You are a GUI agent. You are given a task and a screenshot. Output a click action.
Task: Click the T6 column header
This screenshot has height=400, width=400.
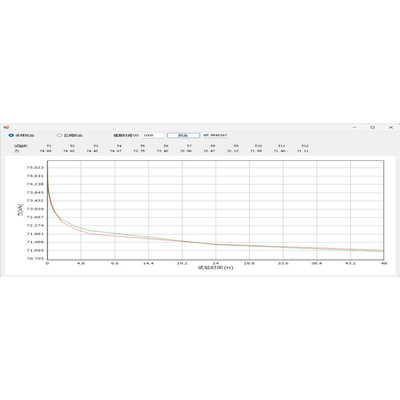pos(166,146)
